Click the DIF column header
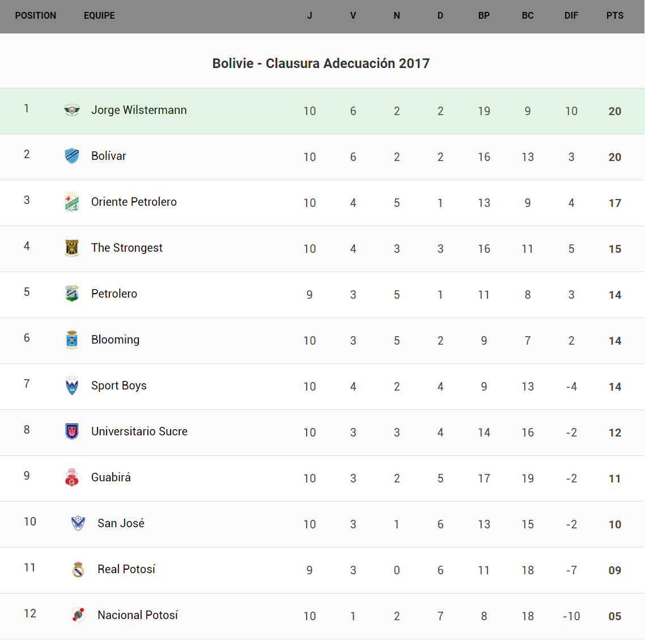645x644 pixels. coord(571,16)
